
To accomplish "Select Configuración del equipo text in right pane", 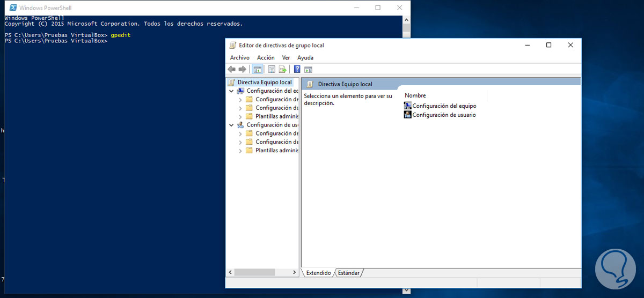I will tap(444, 106).
